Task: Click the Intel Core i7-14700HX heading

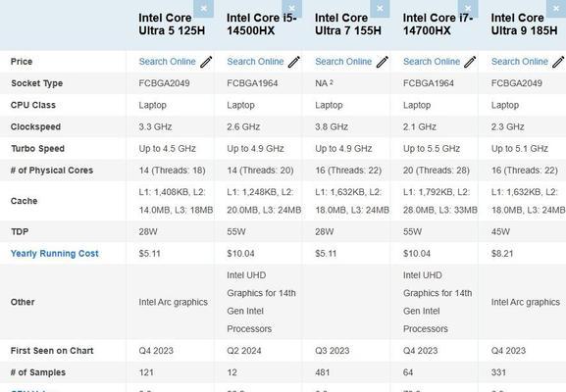Action: [x=437, y=24]
